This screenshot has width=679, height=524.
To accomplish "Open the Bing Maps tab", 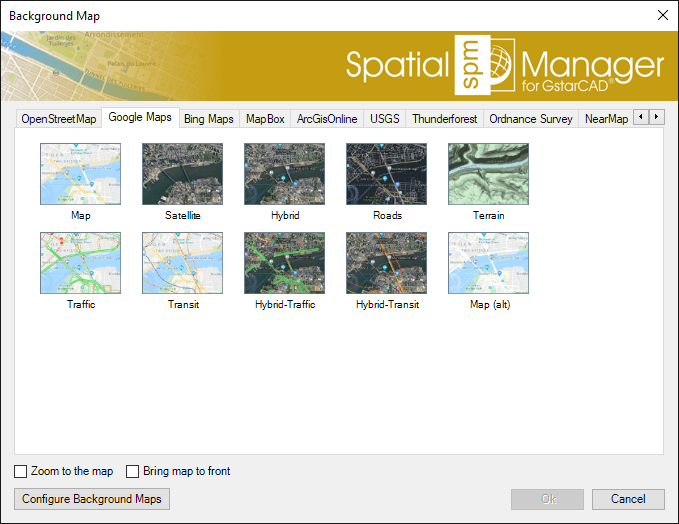I will (x=208, y=119).
